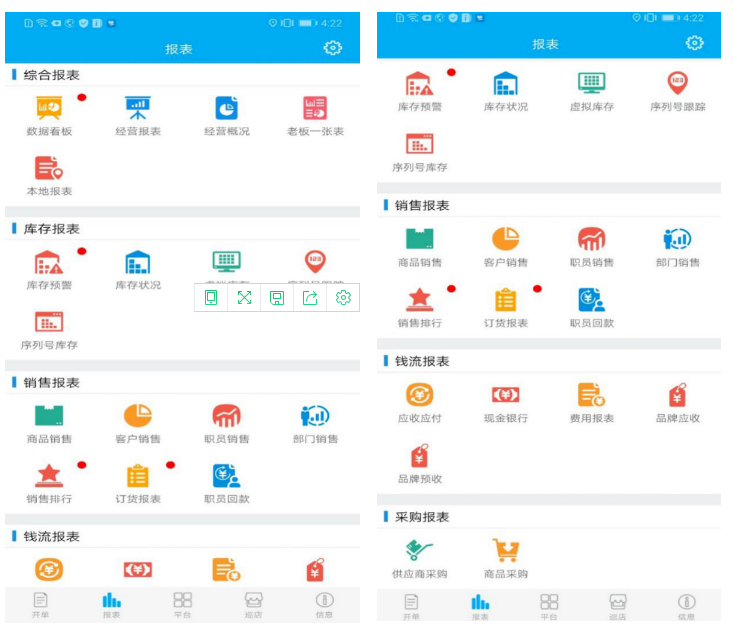Switch to 开单 tab on left screen
The width and height of the screenshot is (734, 639).
click(x=40, y=605)
